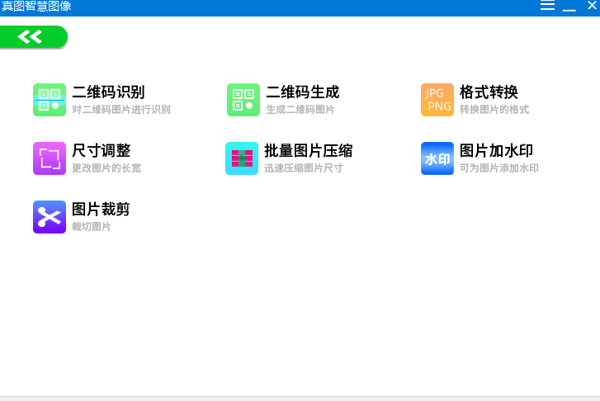Click the description 对二维码图片进行识别
This screenshot has height=401, width=600.
pyautogui.click(x=121, y=110)
